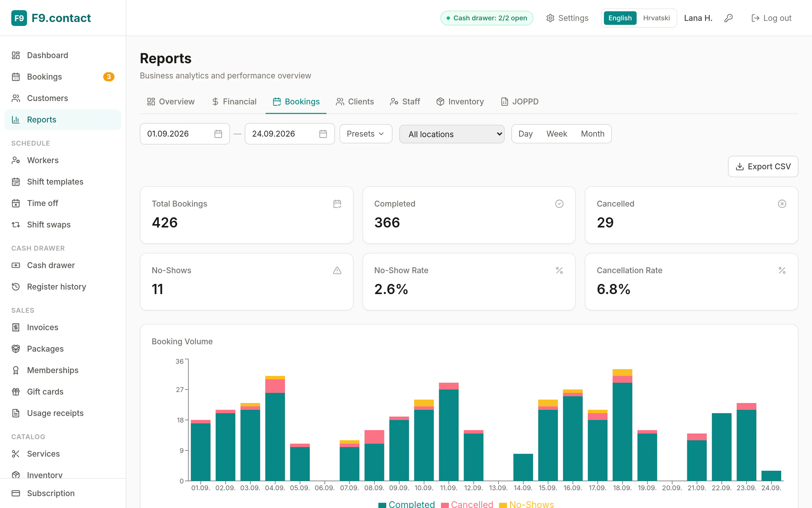Click the Gift cards gift icon
This screenshot has height=508, width=812.
[x=16, y=392]
